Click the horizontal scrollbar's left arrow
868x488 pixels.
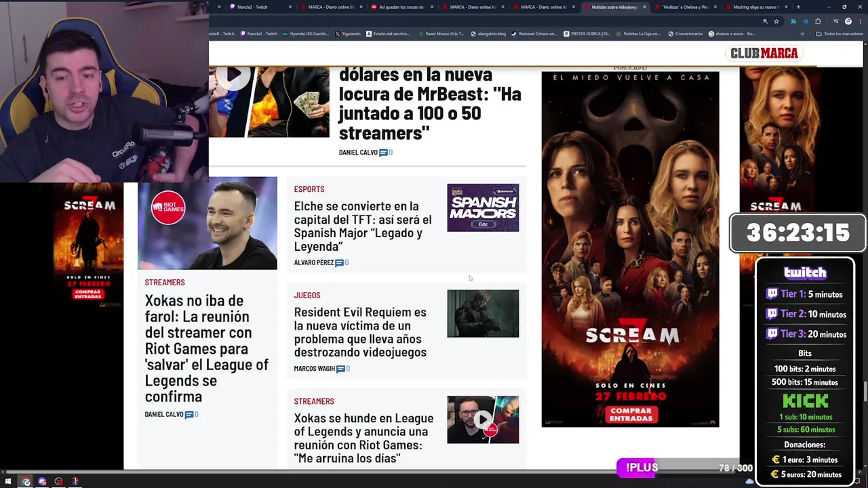point(3,472)
